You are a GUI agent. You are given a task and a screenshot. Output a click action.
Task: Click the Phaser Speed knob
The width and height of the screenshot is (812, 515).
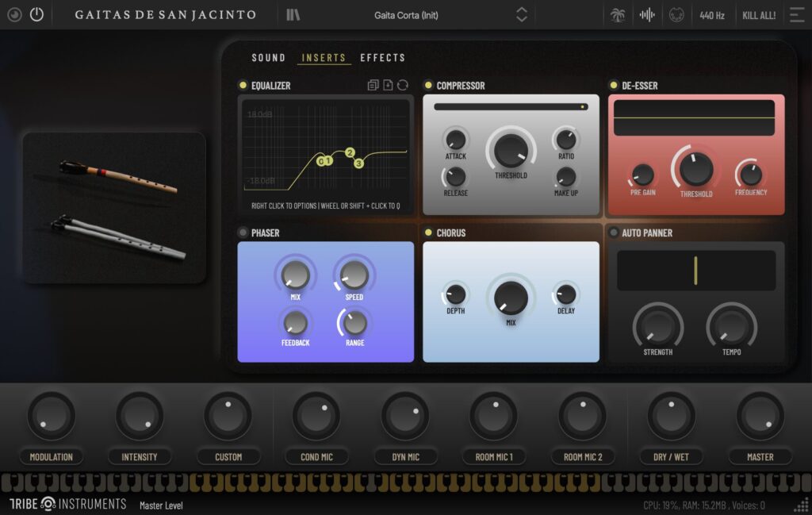(354, 275)
